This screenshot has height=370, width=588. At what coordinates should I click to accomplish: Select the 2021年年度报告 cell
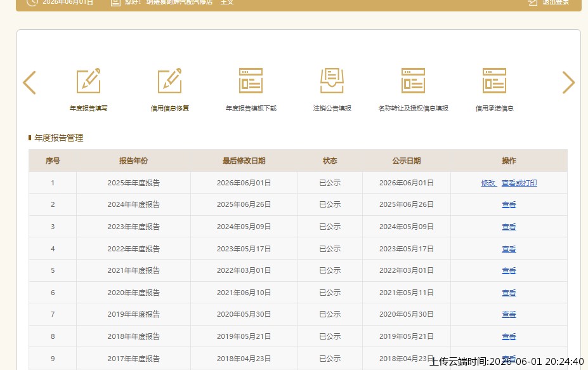click(x=133, y=270)
